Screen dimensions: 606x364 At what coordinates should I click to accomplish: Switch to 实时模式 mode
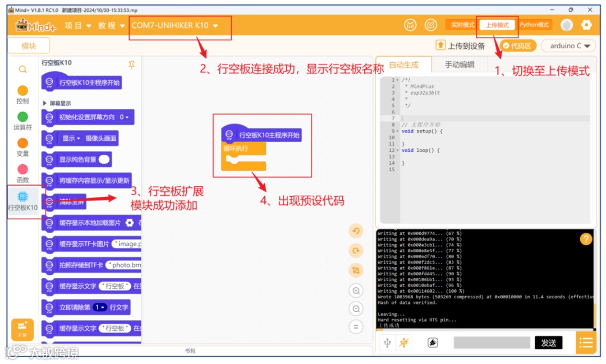tap(462, 25)
